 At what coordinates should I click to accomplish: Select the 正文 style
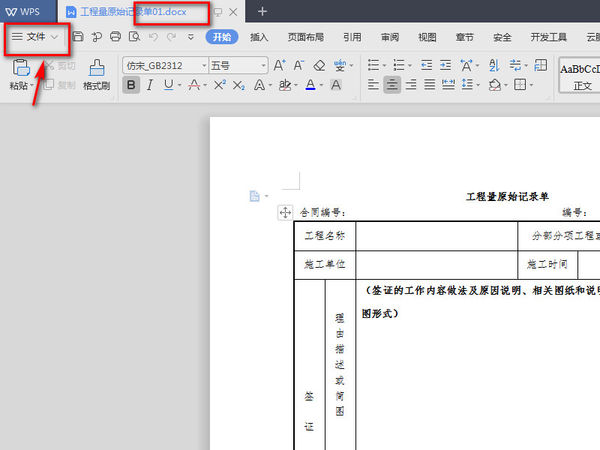coord(580,75)
